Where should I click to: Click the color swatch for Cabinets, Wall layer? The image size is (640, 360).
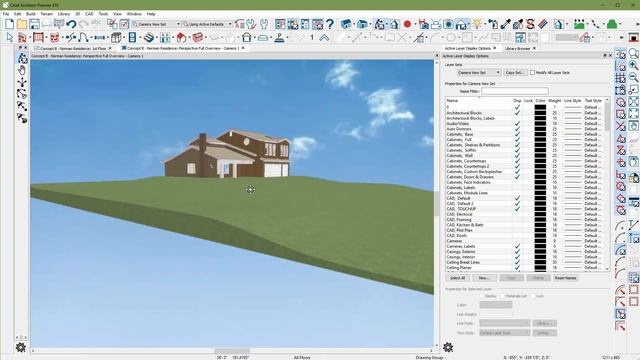(x=540, y=156)
